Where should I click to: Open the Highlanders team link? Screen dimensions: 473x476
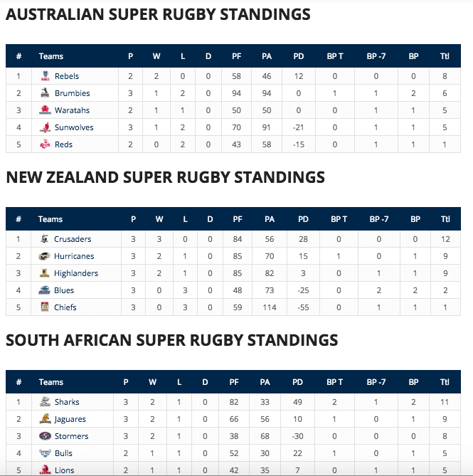coord(76,273)
